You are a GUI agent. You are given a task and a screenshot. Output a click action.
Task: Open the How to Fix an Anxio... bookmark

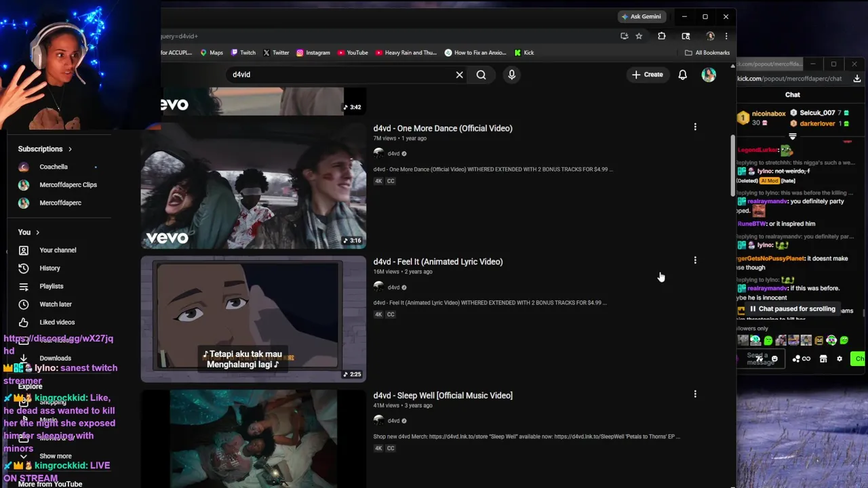(476, 53)
